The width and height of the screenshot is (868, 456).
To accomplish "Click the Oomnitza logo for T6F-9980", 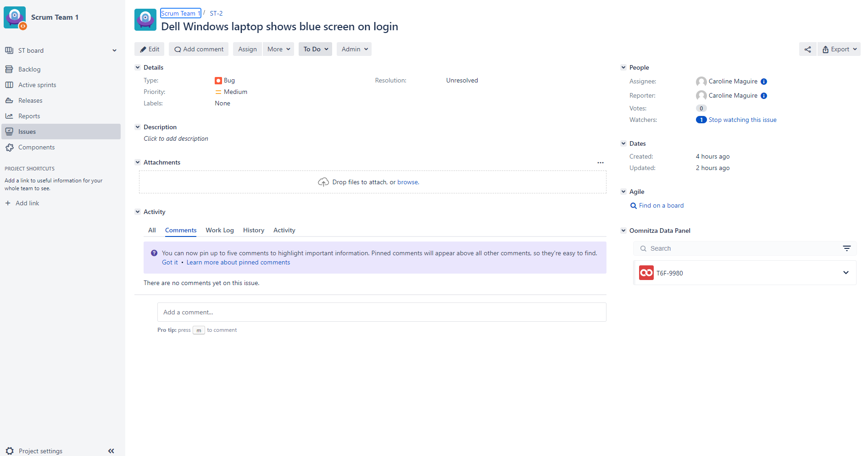I will pyautogui.click(x=646, y=273).
